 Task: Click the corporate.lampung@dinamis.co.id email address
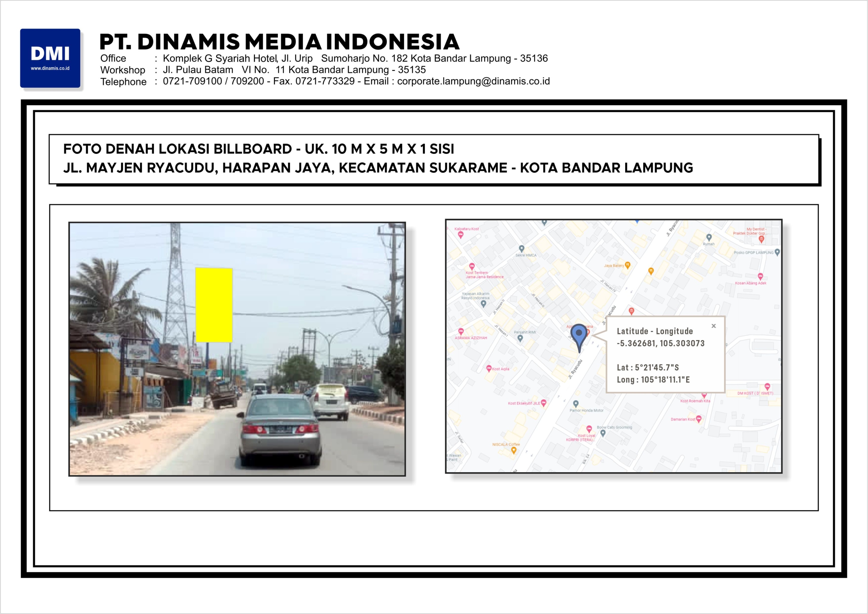pyautogui.click(x=473, y=81)
